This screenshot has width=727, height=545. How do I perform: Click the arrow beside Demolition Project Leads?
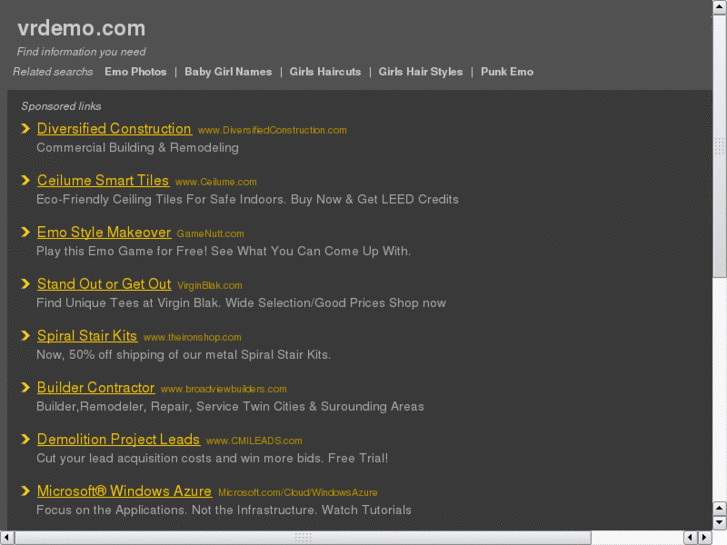click(26, 439)
